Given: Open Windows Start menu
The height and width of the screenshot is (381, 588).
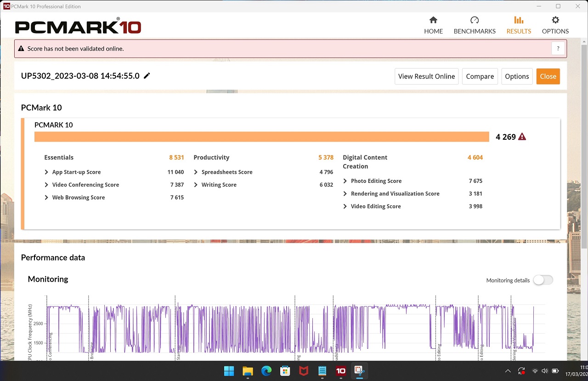Looking at the screenshot, I should [229, 371].
